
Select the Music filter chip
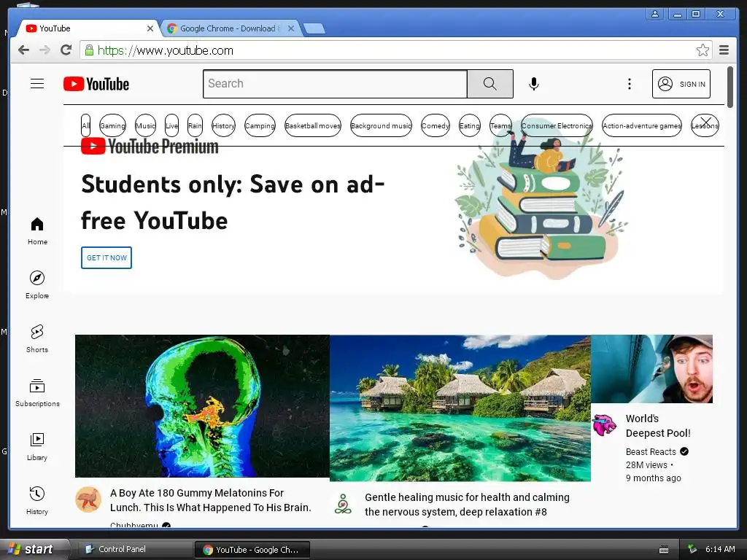coord(145,125)
